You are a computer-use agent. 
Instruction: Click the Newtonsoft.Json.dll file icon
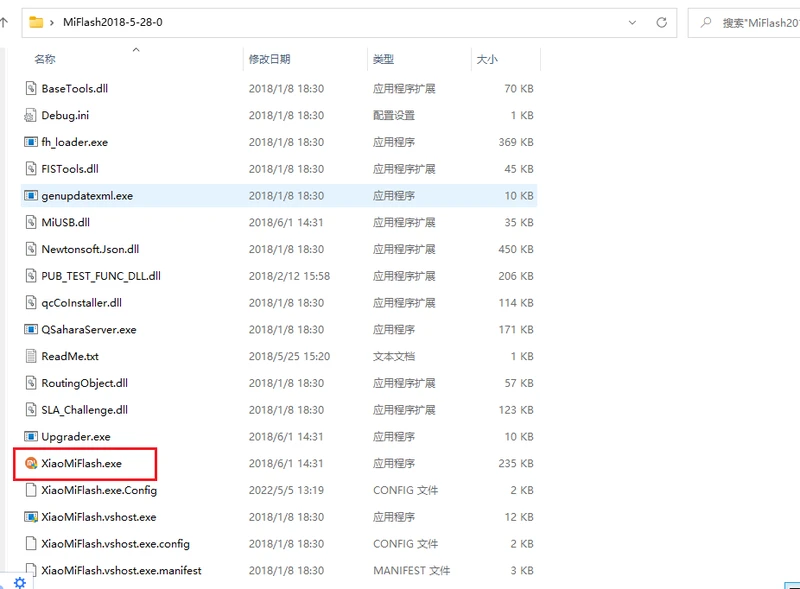31,249
